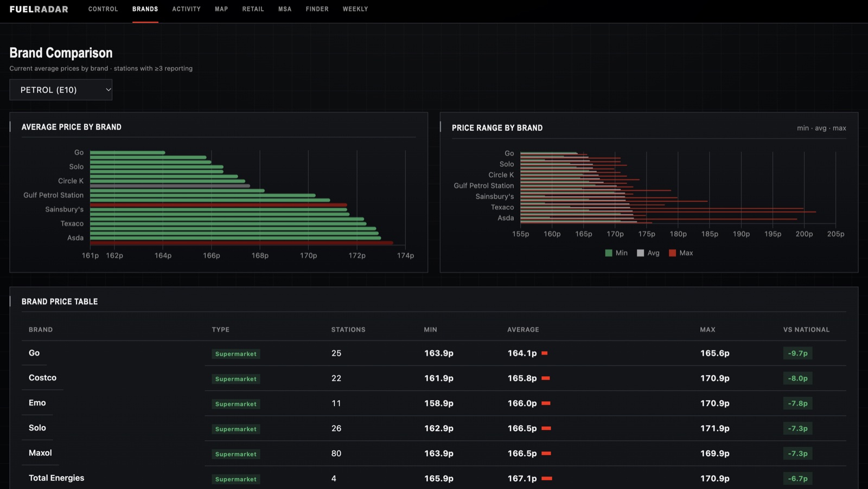868x489 pixels.
Task: Toggle the Avg legend grey swatch
Action: coord(641,253)
